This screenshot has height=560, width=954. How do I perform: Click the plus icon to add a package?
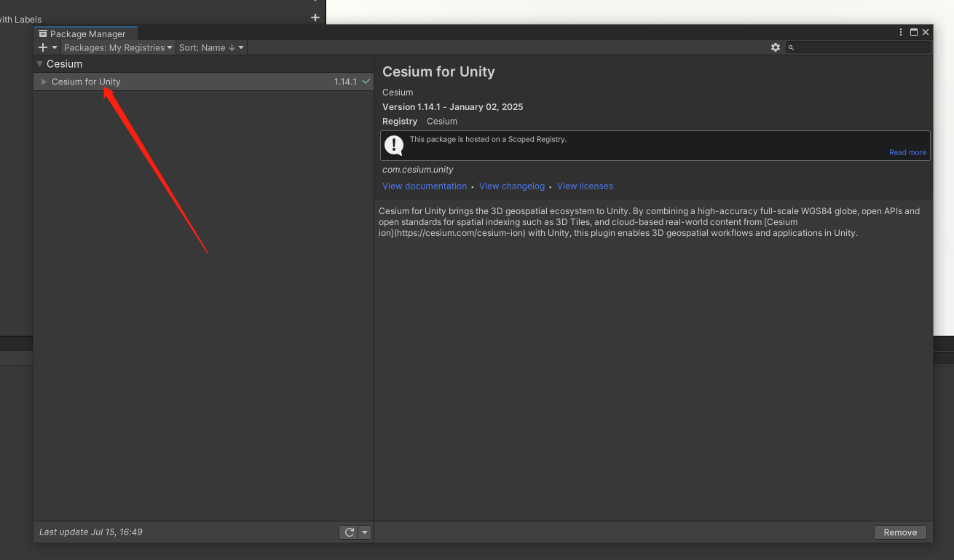click(43, 47)
